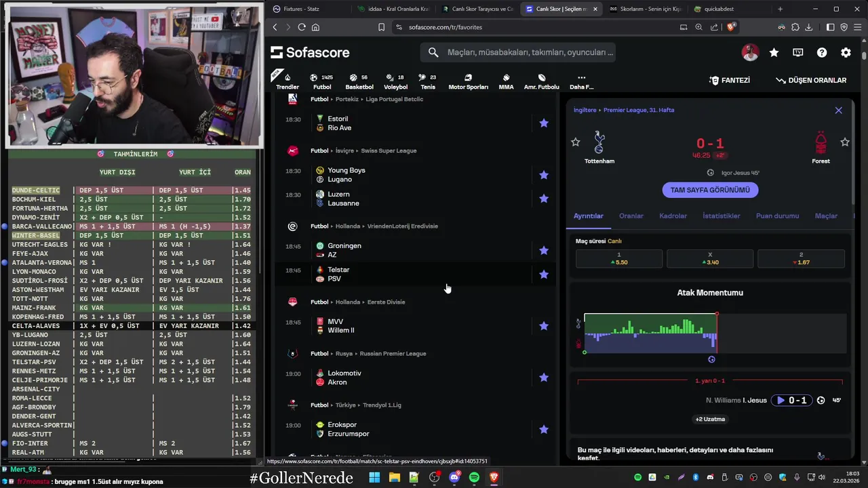Open the Swiss Super League link
Screen dimensions: 868x488
point(389,150)
